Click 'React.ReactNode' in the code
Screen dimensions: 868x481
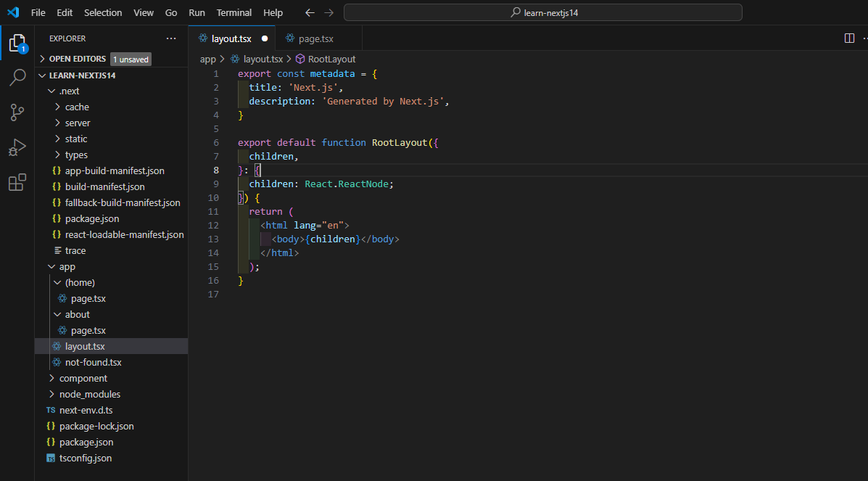[347, 184]
